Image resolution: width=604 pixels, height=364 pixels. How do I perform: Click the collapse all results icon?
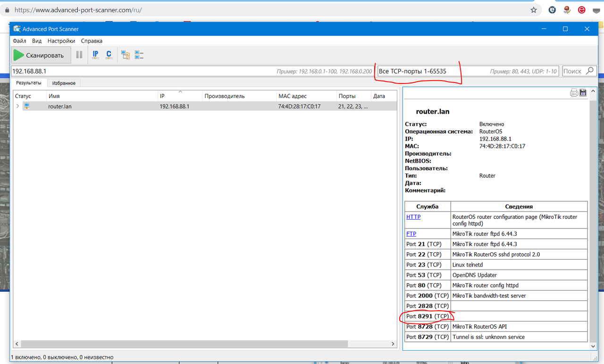(139, 55)
